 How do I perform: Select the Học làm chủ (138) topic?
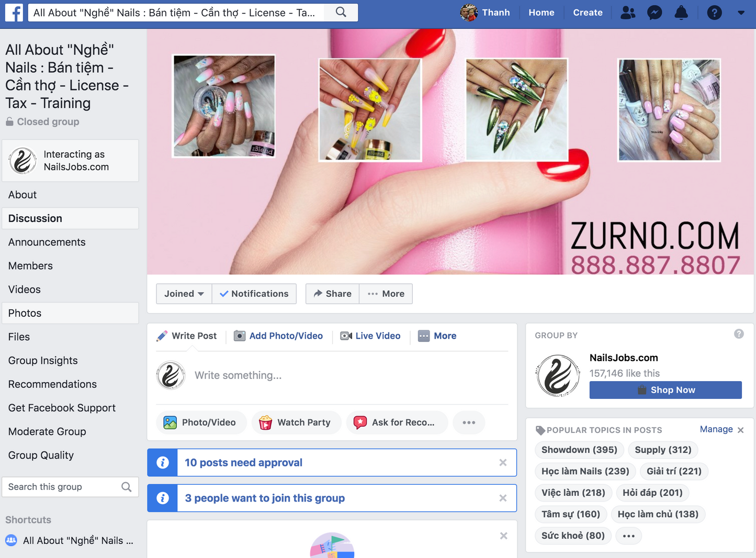[658, 514]
